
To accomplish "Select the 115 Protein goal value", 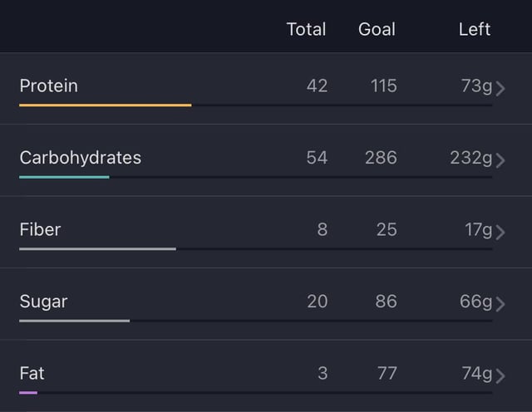I will pos(384,86).
